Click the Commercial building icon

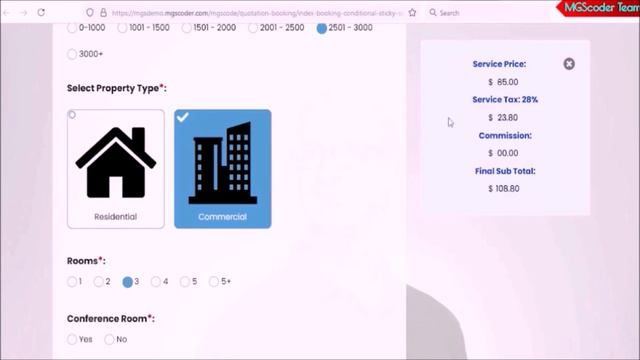coord(222,163)
